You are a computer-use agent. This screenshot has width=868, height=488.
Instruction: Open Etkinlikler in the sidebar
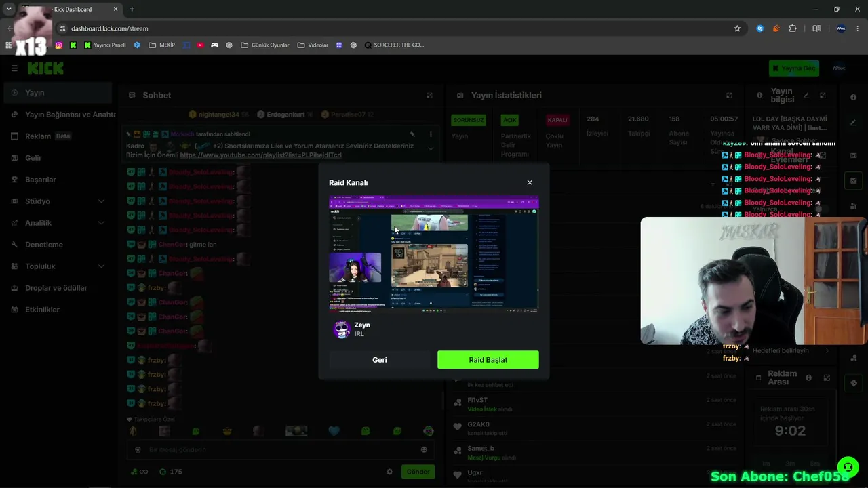click(57, 310)
